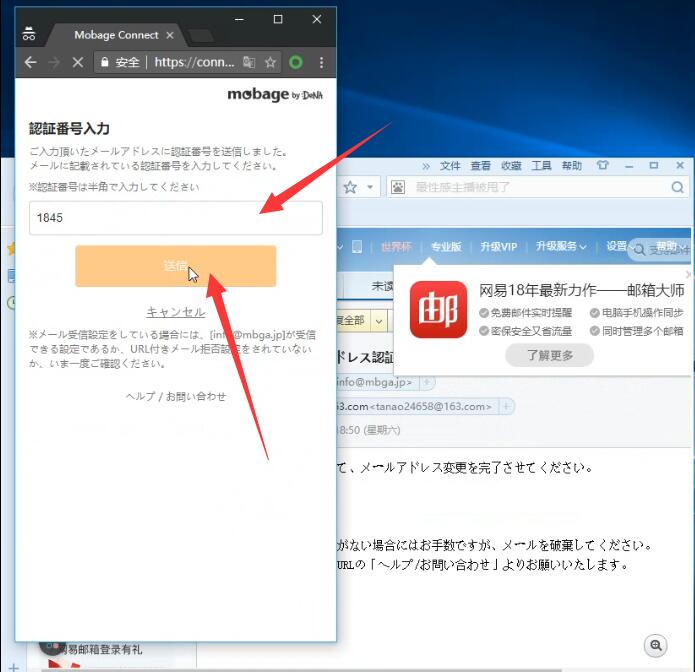
Task: Click the magnifier search icon in browser
Action: coord(677,187)
